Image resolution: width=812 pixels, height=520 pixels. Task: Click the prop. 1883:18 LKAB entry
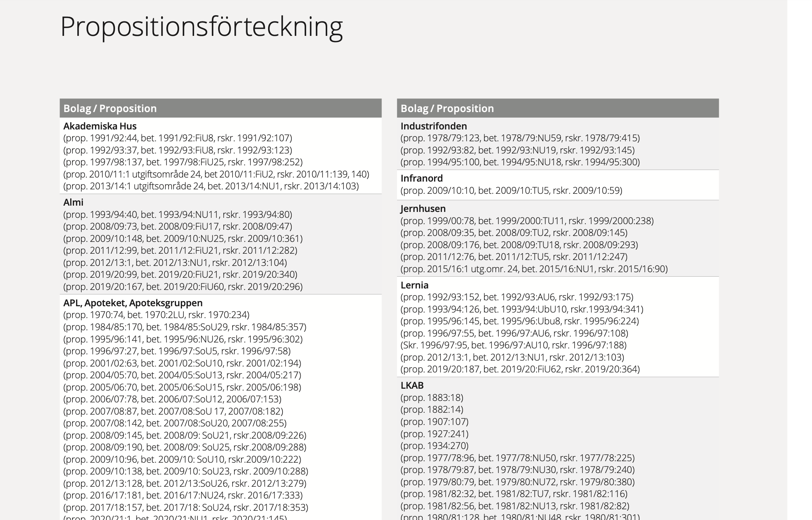pos(432,398)
